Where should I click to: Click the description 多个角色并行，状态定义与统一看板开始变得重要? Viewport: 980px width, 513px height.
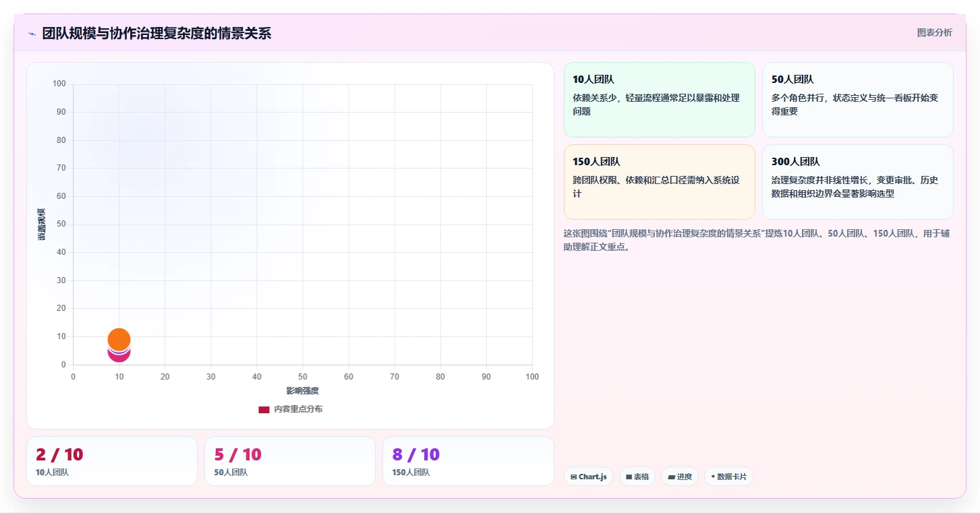pos(855,104)
